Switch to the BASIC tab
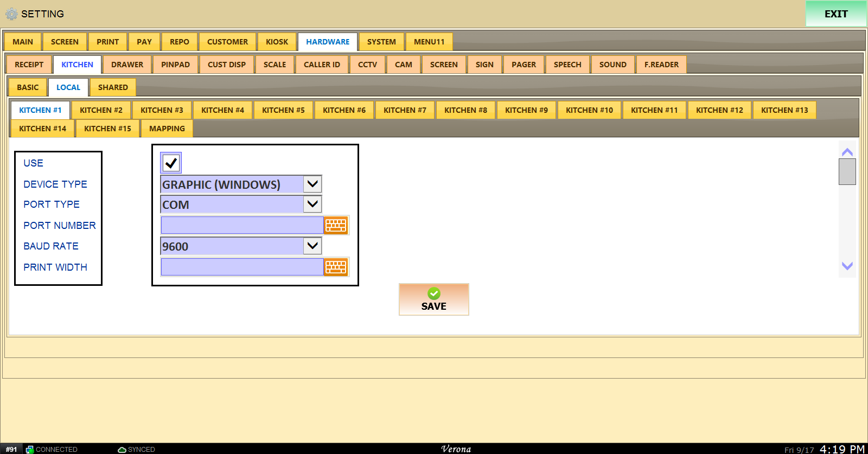 pos(28,87)
